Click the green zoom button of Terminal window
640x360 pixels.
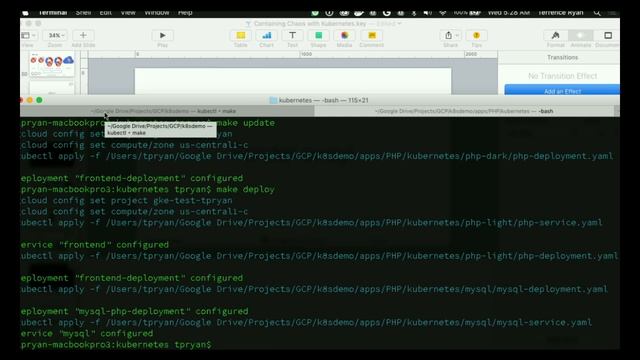[39, 100]
